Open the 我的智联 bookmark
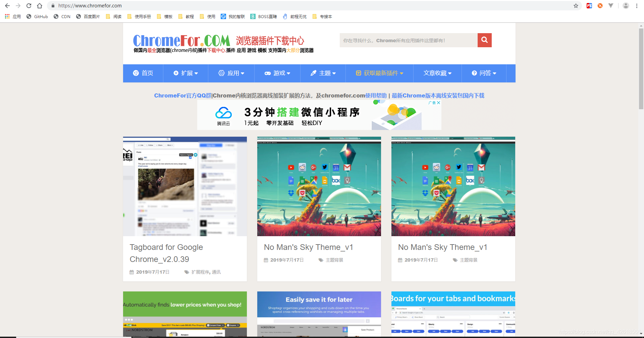 click(x=233, y=16)
